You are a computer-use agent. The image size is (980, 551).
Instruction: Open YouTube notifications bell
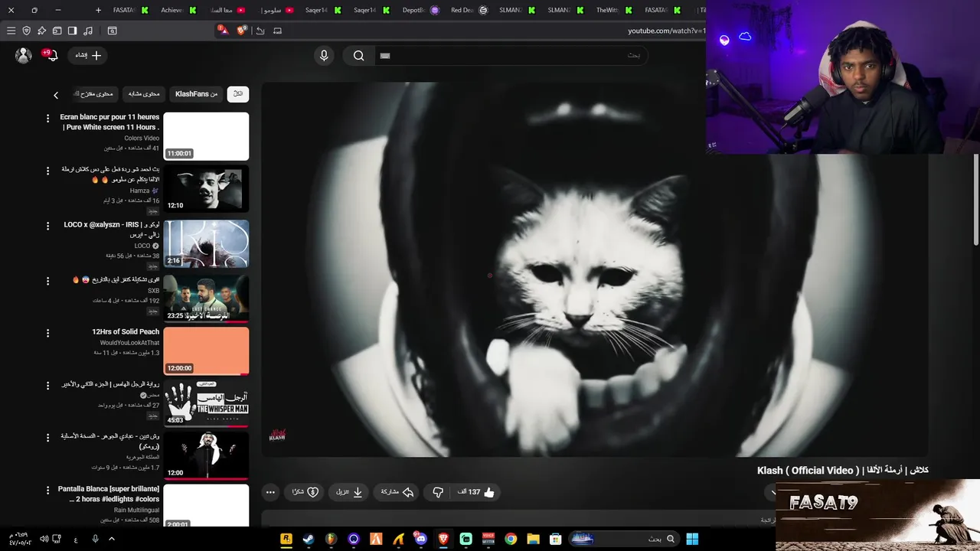coord(51,55)
